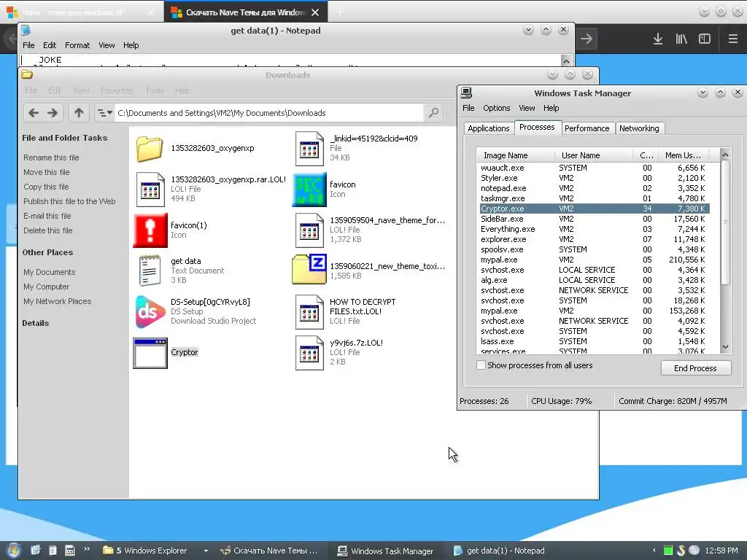Select the 1359060221_new_theme_toxi archive icon
This screenshot has width=747, height=560.
click(x=309, y=270)
